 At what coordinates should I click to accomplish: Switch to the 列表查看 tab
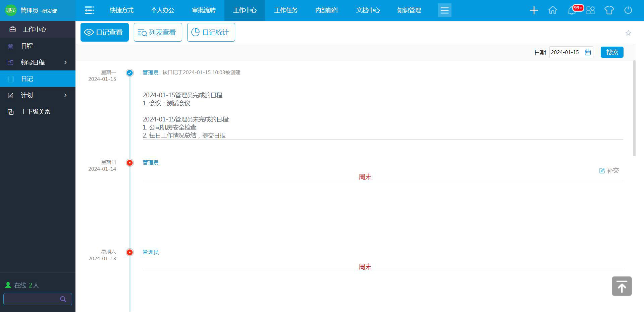[x=158, y=32]
